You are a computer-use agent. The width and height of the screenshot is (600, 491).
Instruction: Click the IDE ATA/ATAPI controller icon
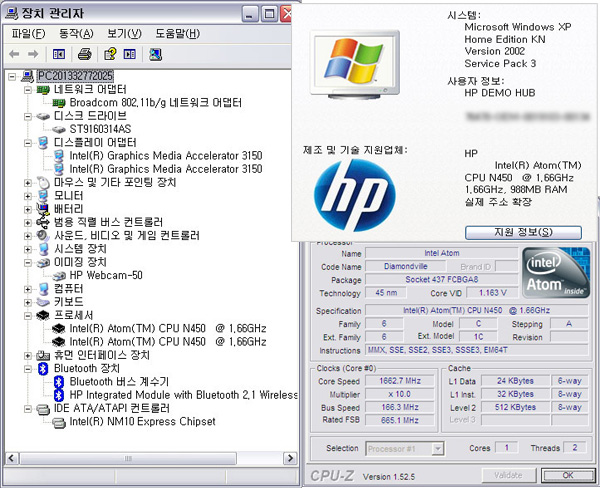43,409
